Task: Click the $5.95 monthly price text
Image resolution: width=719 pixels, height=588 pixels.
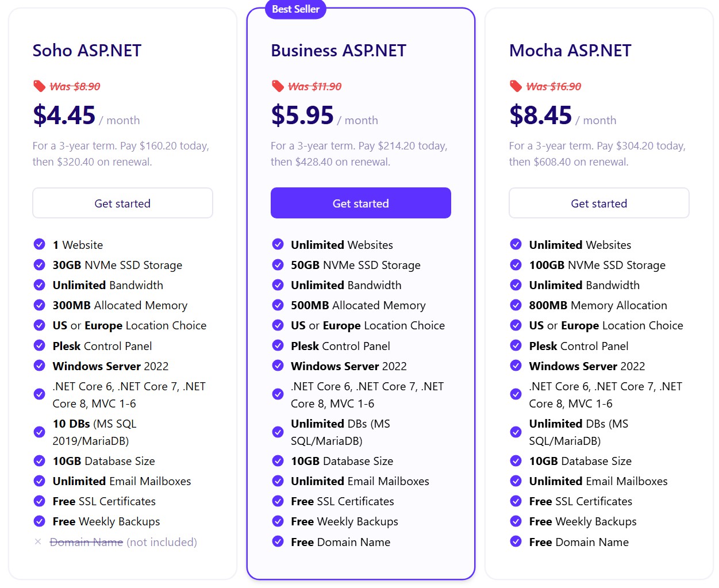Action: pos(303,114)
